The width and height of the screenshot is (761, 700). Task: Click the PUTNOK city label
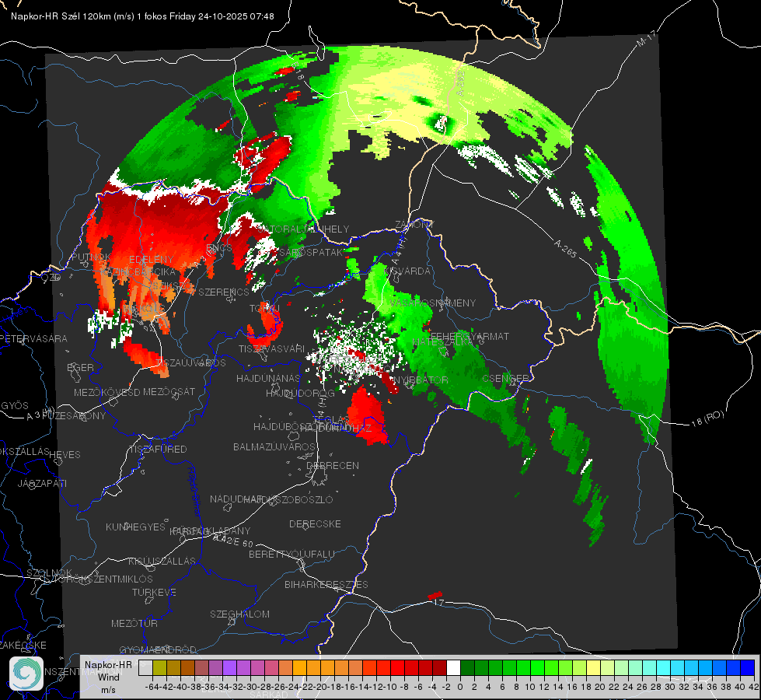91,257
